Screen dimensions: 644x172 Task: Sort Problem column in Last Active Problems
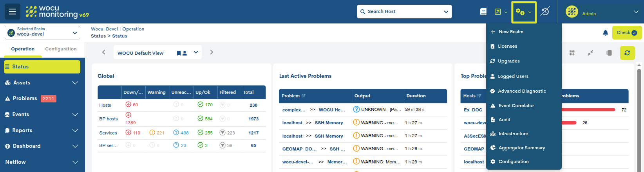tap(304, 96)
